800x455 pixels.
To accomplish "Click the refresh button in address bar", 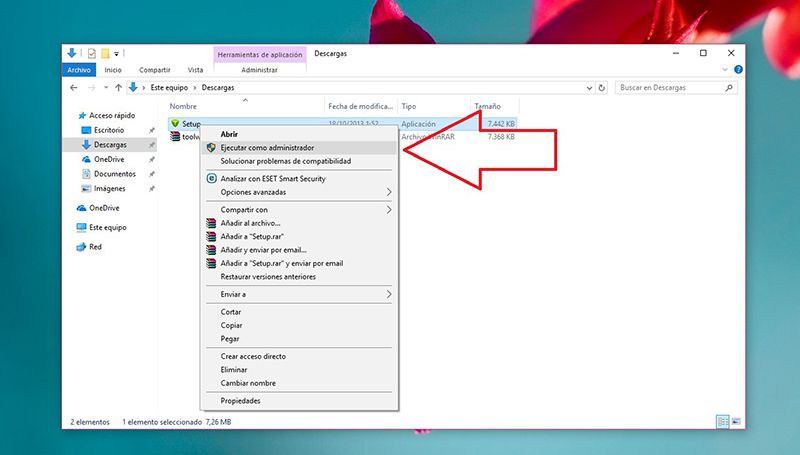I will coord(602,88).
